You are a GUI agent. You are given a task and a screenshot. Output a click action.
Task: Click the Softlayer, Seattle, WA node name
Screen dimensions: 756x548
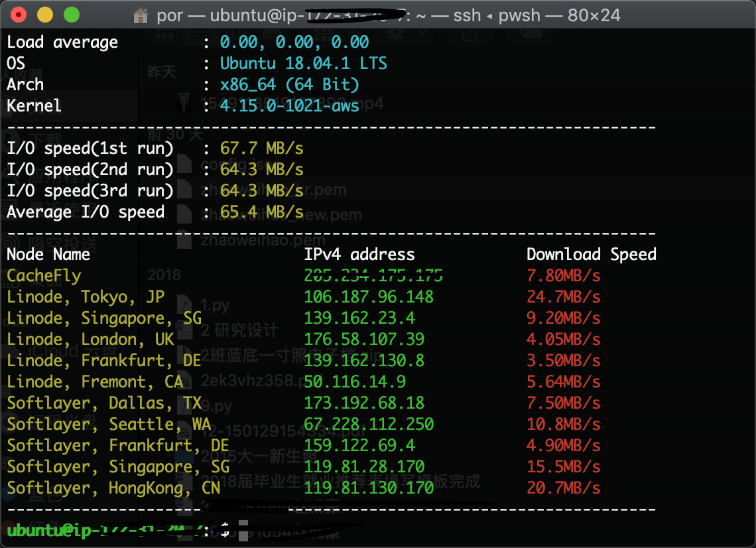coord(109,425)
